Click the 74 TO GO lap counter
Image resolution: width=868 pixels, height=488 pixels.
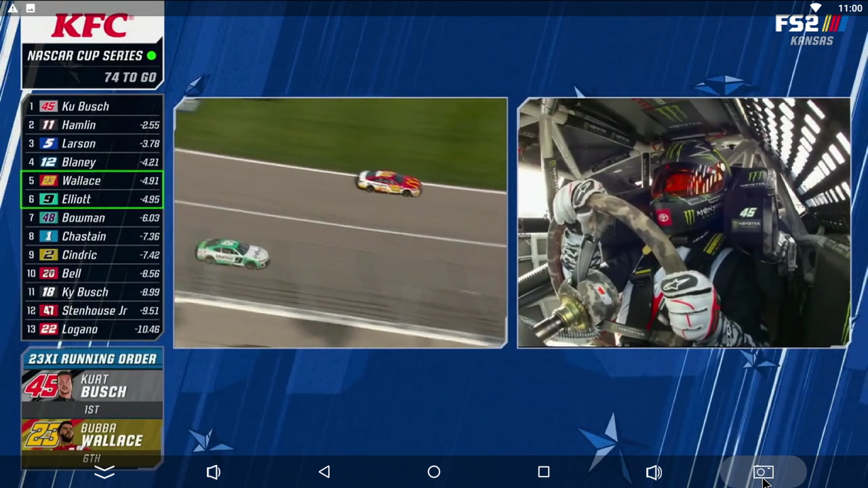(130, 77)
